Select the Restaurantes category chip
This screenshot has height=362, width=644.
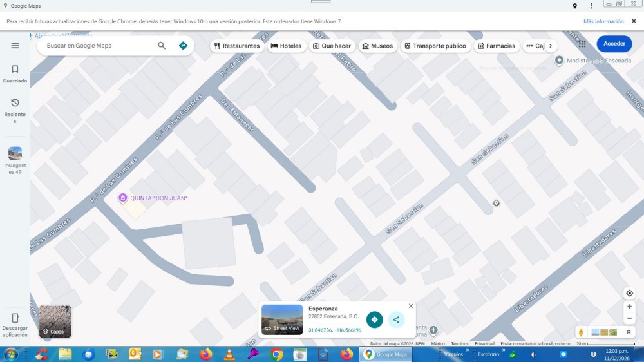tap(237, 46)
